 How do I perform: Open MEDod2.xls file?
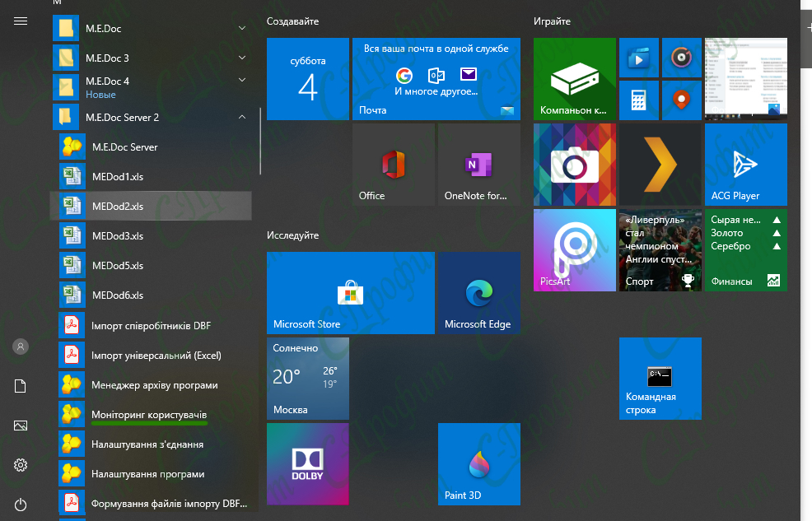[152, 206]
